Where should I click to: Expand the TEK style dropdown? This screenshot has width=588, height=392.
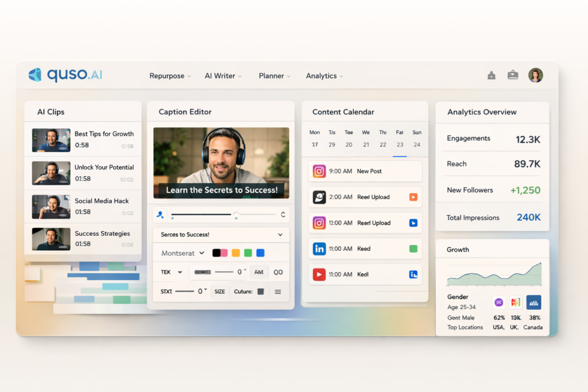(171, 271)
